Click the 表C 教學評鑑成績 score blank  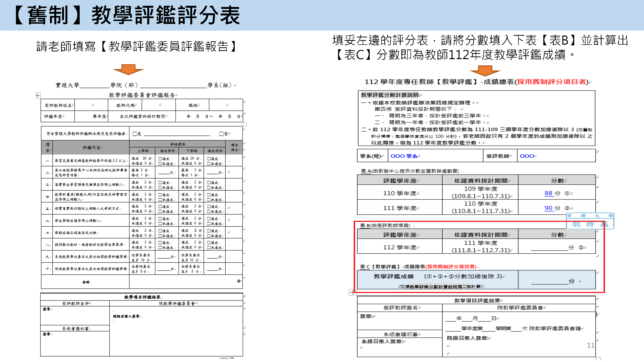click(550, 282)
